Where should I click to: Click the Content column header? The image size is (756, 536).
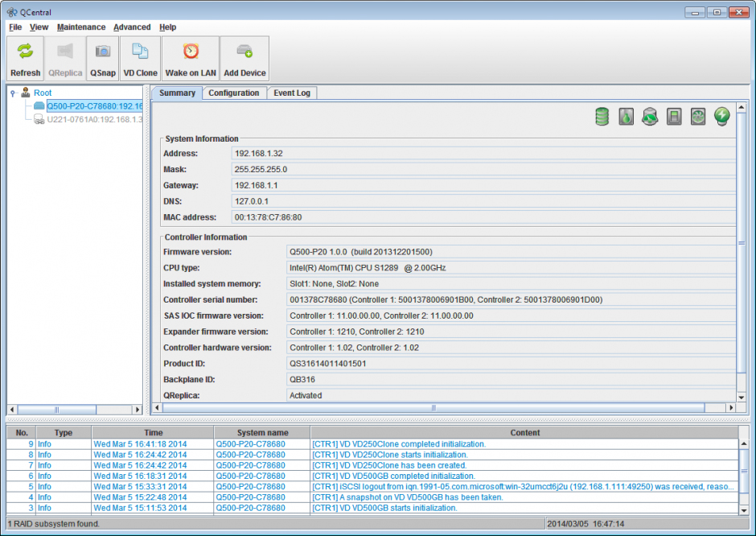[524, 433]
